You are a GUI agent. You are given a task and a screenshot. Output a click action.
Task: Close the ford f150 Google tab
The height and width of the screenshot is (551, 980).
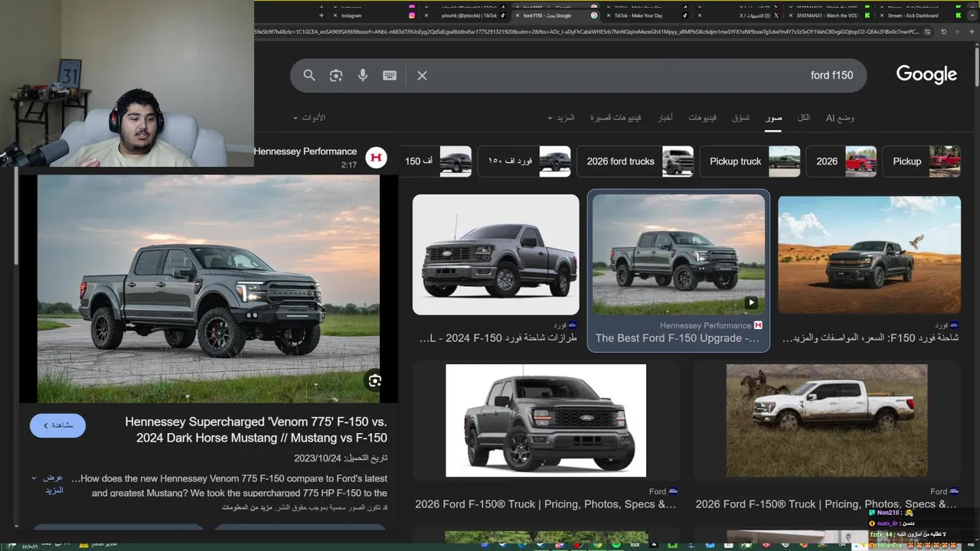coord(517,15)
